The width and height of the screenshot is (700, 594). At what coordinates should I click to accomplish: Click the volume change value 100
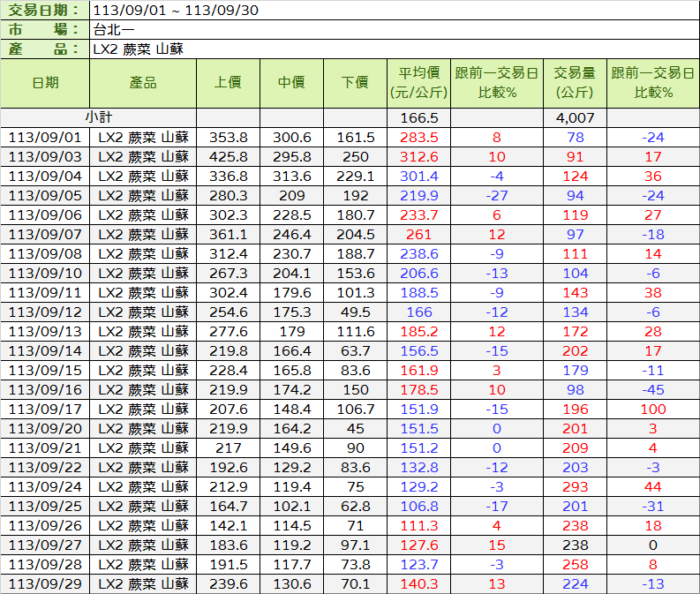point(652,409)
